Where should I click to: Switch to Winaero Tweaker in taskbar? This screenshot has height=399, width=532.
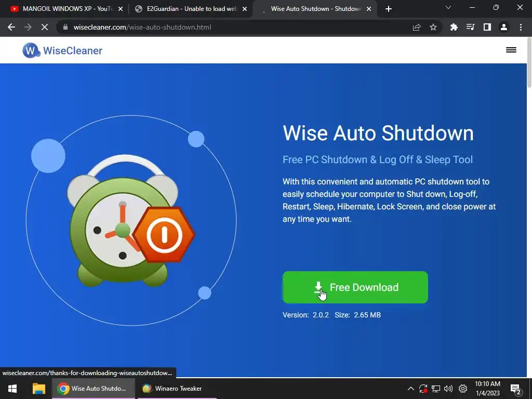pos(177,389)
